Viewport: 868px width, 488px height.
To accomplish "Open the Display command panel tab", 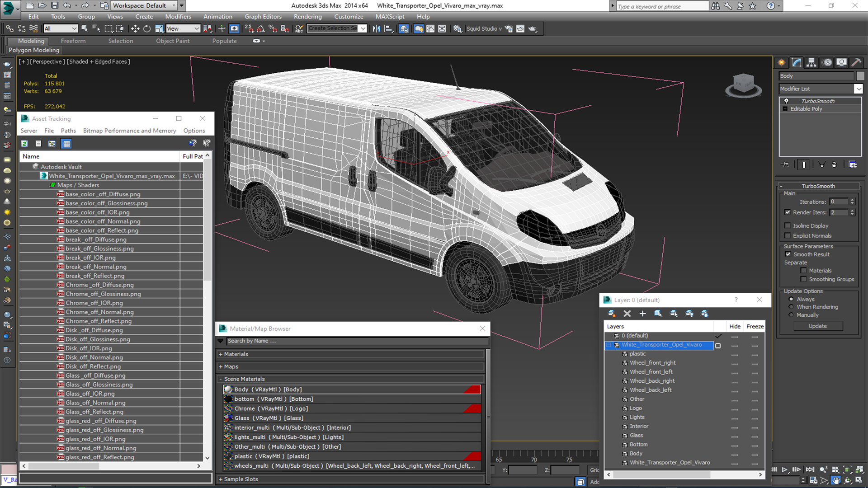I will click(x=841, y=62).
